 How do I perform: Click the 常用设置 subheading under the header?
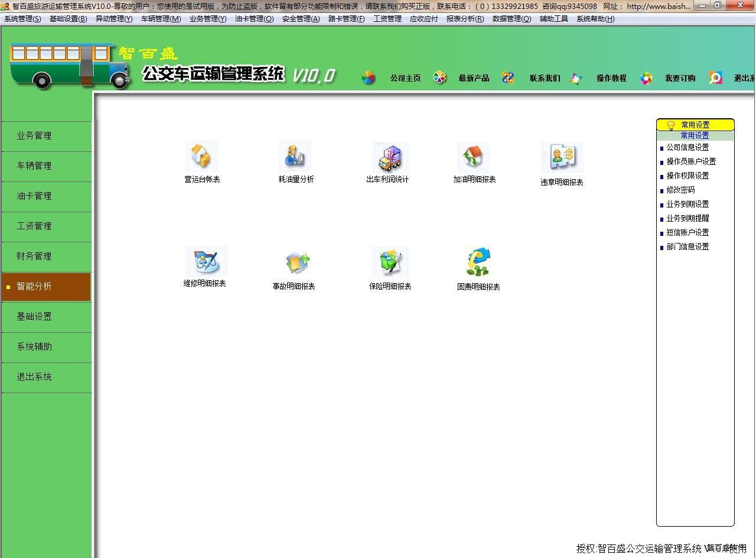coord(695,136)
